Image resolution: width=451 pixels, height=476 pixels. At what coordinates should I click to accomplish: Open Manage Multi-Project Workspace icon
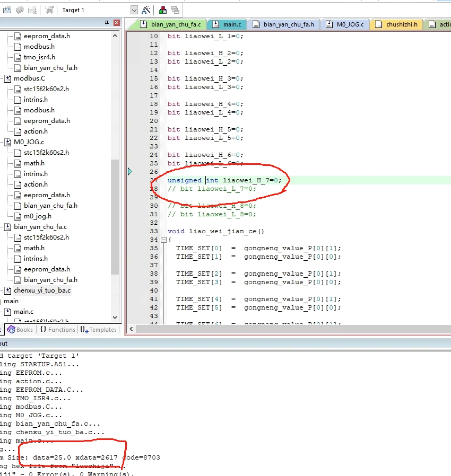(x=175, y=10)
